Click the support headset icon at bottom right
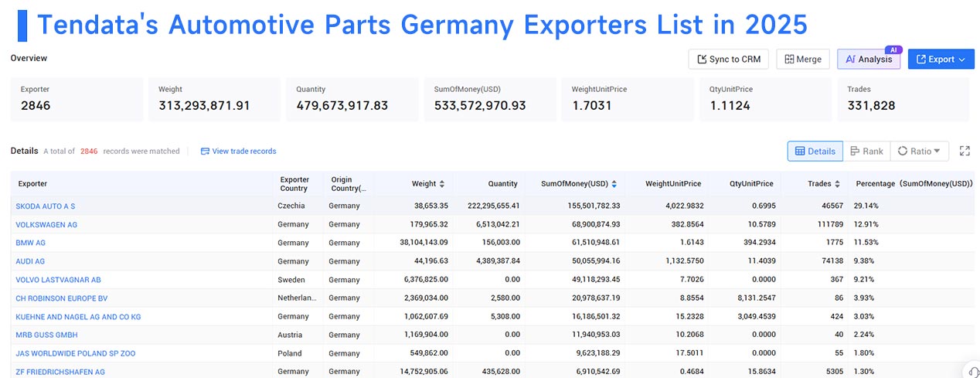This screenshot has height=378, width=980. (972, 371)
